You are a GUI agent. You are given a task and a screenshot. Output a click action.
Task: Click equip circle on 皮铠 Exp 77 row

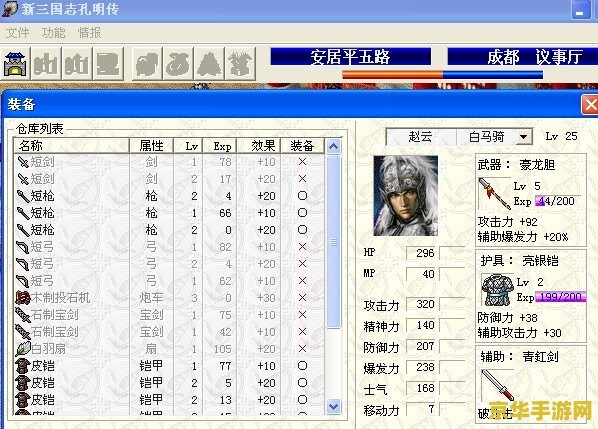tap(302, 366)
